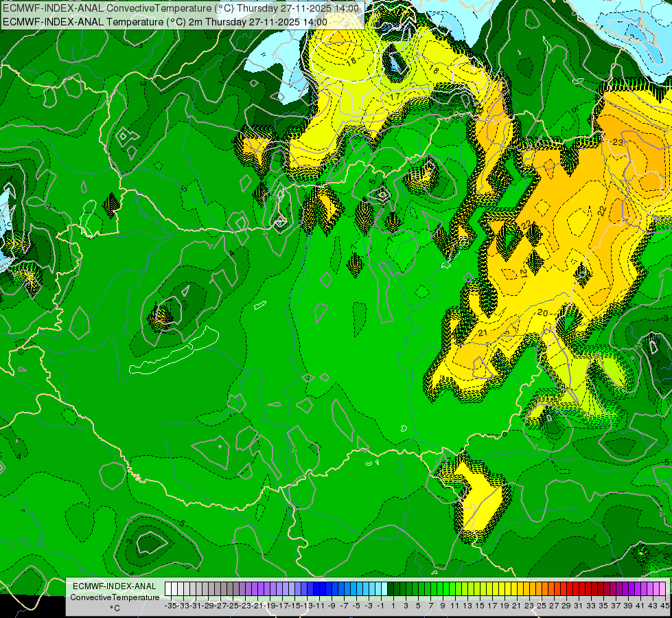Click the ConvectiveTemperature label in the legend
This screenshot has height=618, width=672.
(x=115, y=597)
